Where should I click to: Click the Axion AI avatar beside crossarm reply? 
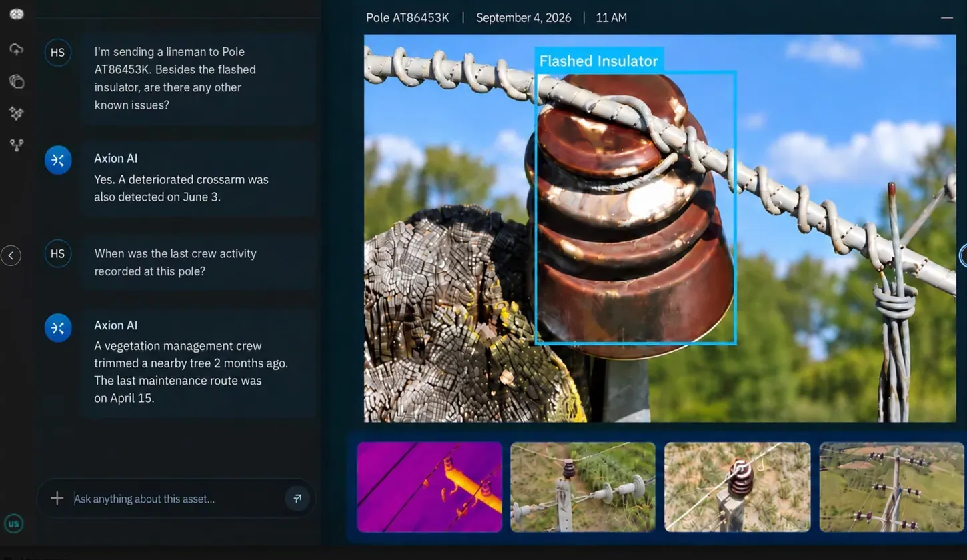point(58,160)
